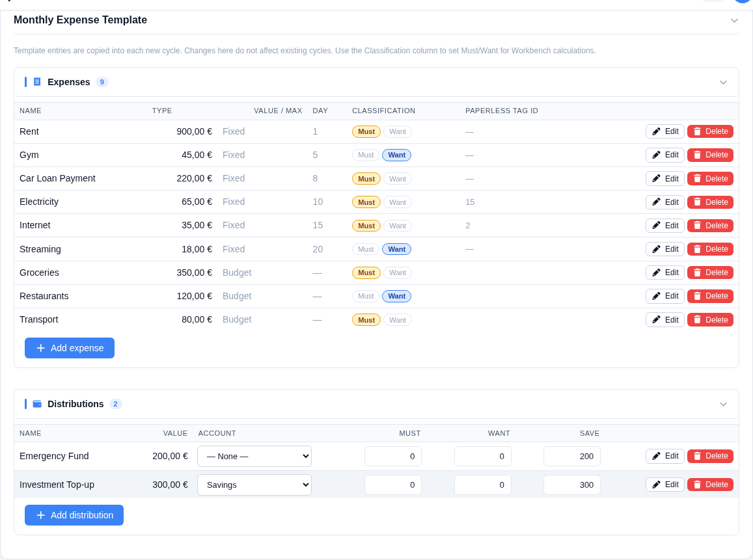Click Investment Top-up Want amount field
The width and height of the screenshot is (753, 560).
tap(483, 485)
